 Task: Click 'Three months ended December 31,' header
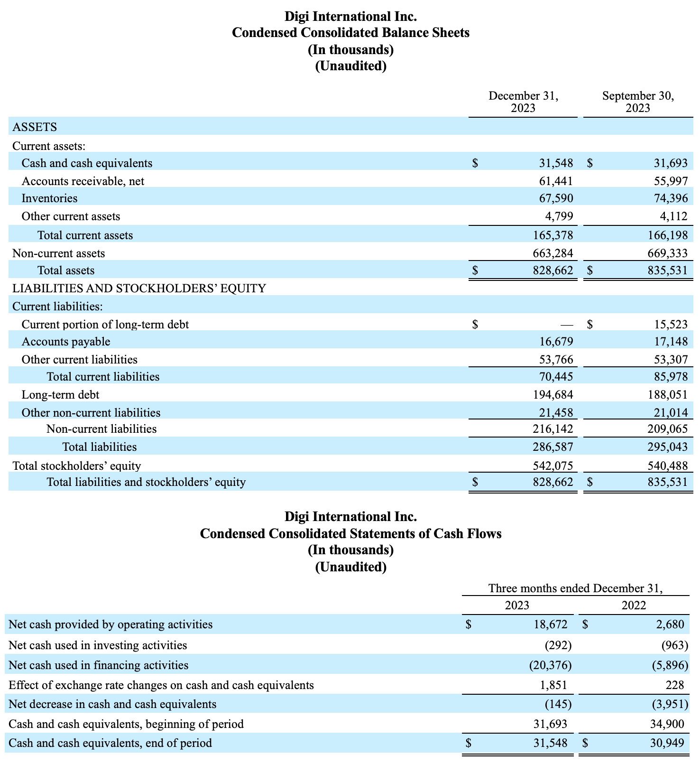[575, 588]
